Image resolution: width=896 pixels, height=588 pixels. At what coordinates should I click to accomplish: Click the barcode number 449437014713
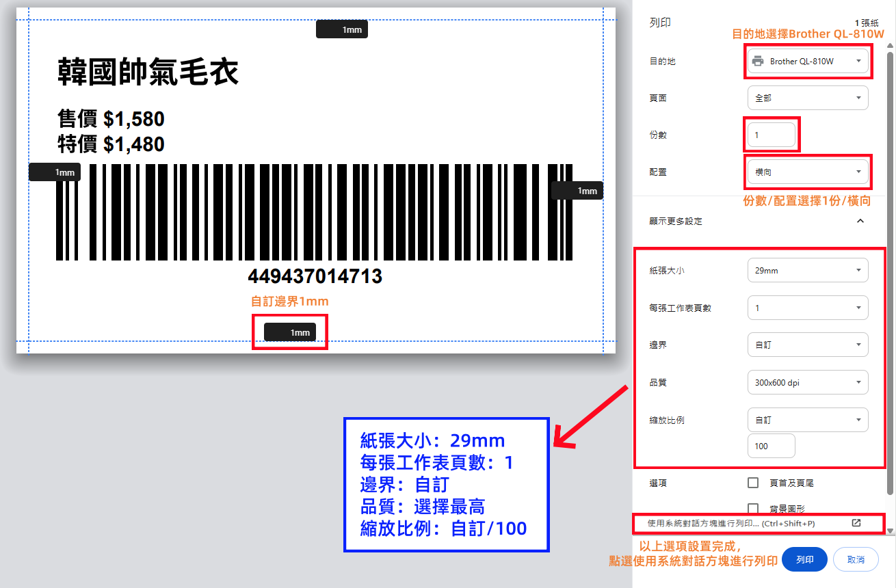pyautogui.click(x=315, y=277)
